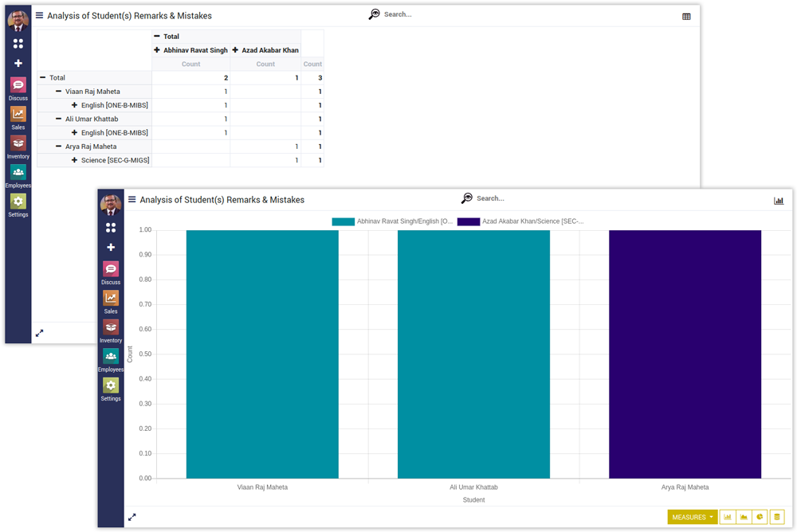Open the MEASURES dropdown
Image resolution: width=797 pixels, height=532 pixels.
tap(693, 517)
